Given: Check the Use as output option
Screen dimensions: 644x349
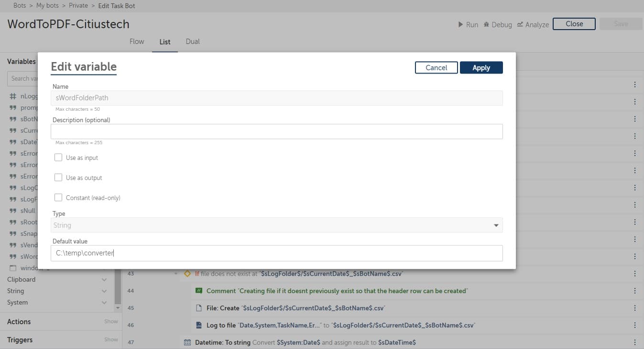Looking at the screenshot, I should [x=58, y=178].
